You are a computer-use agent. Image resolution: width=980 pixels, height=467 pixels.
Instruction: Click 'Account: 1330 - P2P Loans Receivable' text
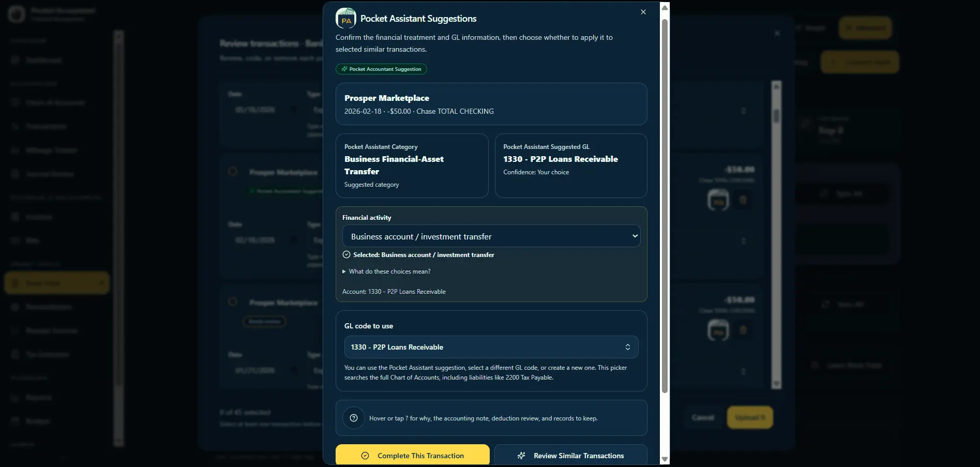tap(394, 292)
